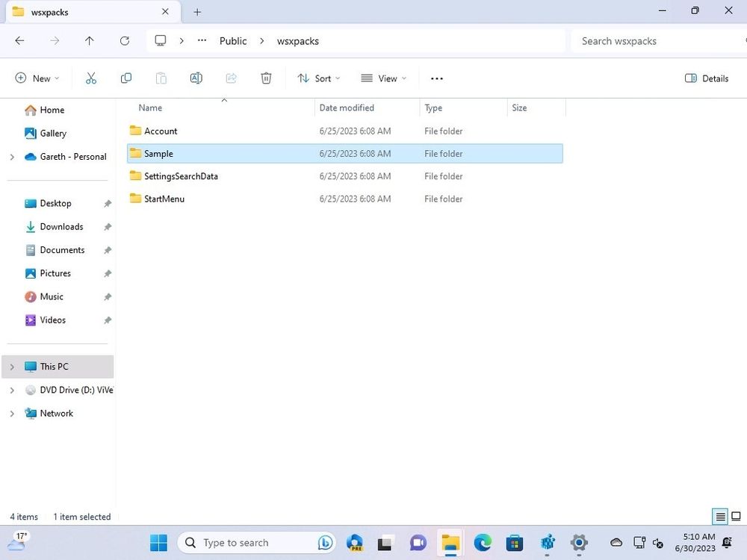747x560 pixels.
Task: Unpin Desktop from Quick access
Action: tap(108, 204)
